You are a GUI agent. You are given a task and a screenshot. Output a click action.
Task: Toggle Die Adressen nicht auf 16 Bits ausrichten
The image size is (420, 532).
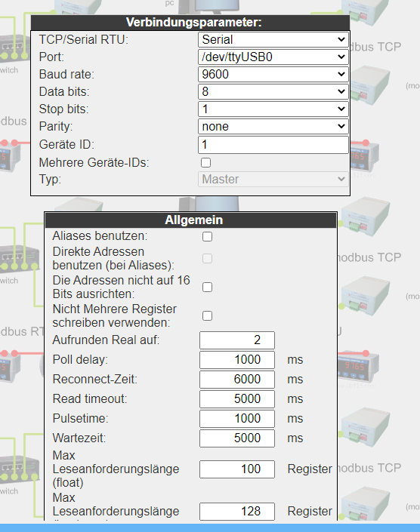[x=207, y=287]
